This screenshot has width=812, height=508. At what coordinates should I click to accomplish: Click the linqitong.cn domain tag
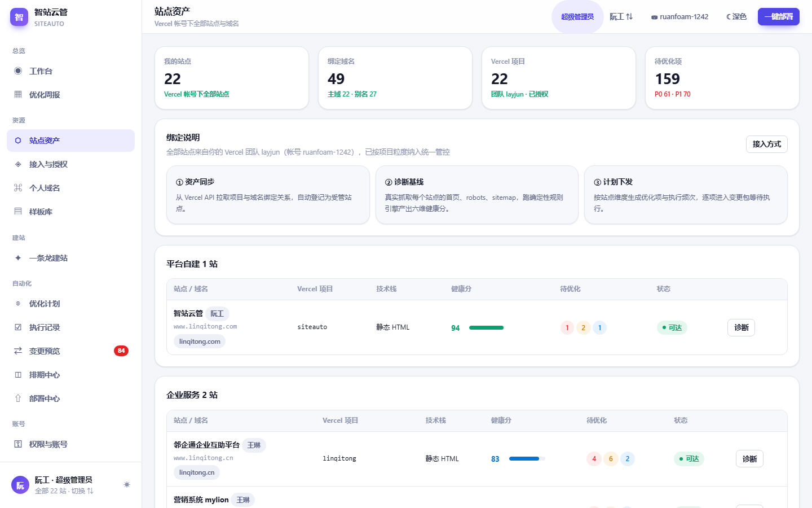click(x=197, y=472)
